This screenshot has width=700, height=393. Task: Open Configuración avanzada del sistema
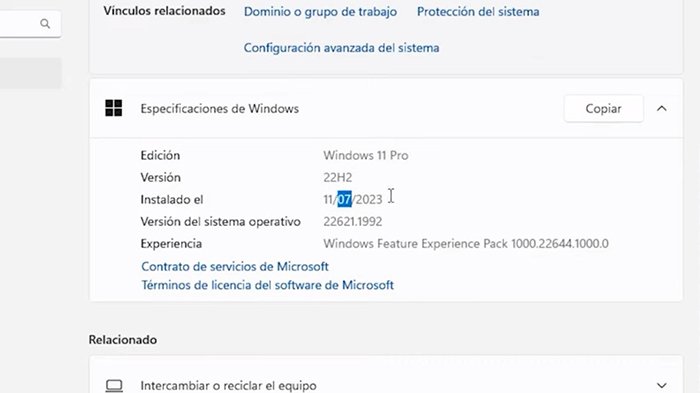click(x=341, y=48)
